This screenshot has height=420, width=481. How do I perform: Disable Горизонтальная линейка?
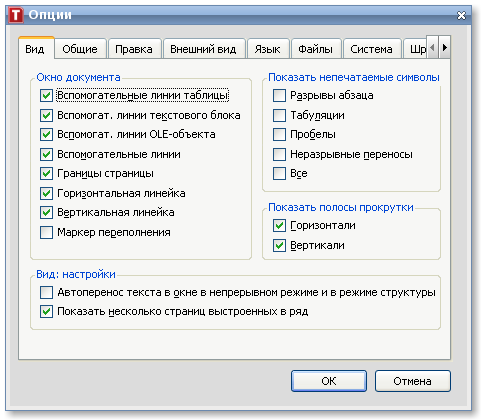[46, 193]
